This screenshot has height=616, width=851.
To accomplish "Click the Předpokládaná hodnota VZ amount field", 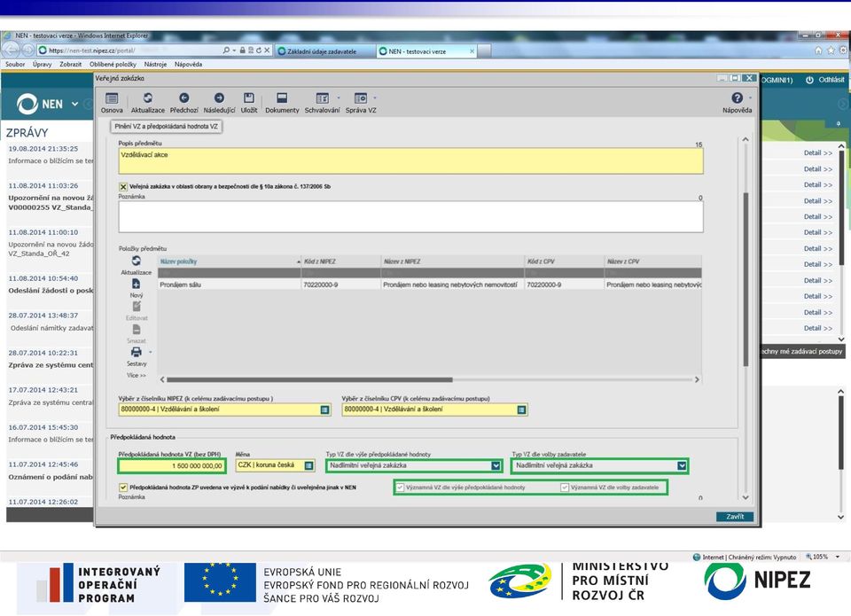I will (171, 465).
